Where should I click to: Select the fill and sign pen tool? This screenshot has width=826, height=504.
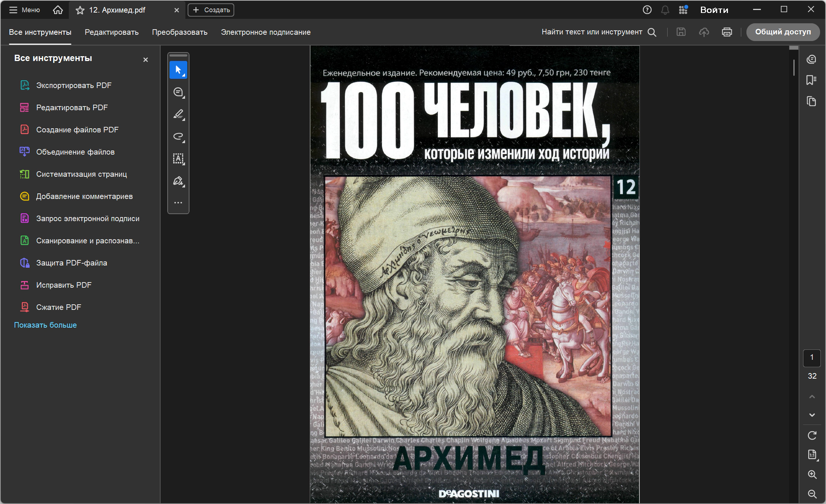coord(178,181)
